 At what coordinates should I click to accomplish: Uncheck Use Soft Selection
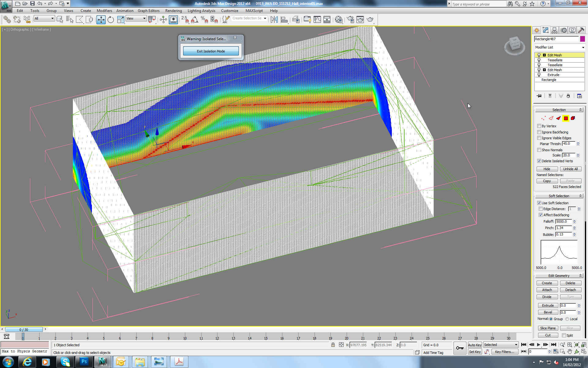coord(539,203)
